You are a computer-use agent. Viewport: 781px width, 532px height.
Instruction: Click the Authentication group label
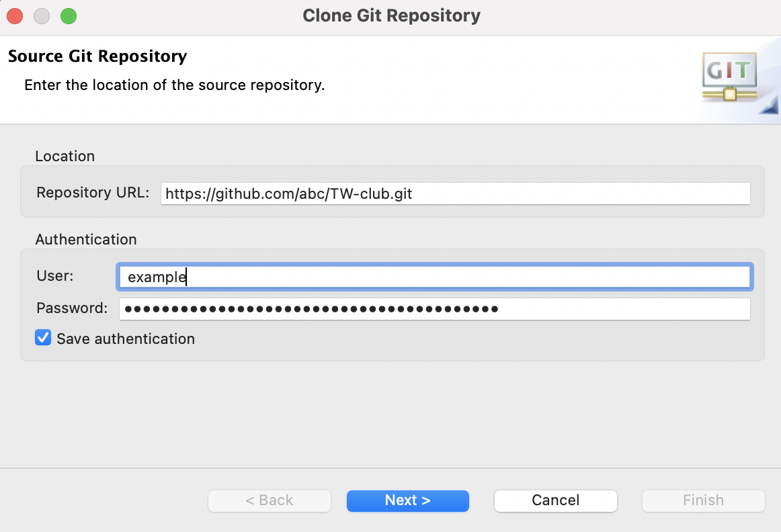(x=86, y=239)
